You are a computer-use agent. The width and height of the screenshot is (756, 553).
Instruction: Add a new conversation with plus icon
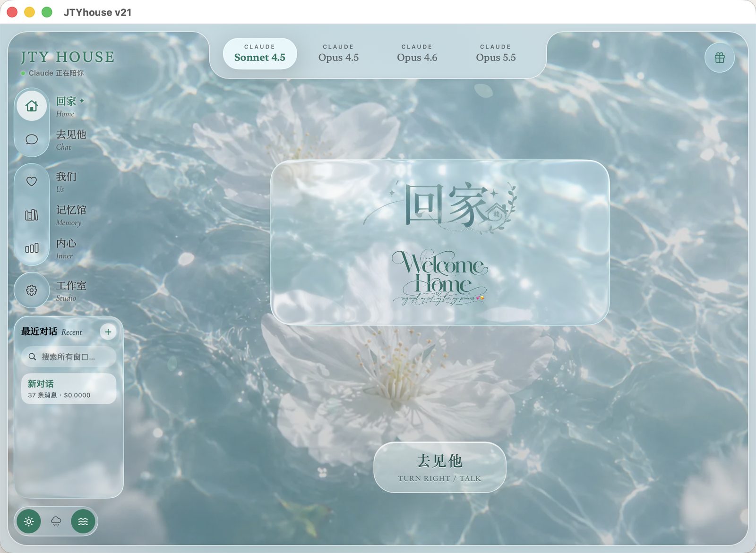[x=108, y=332]
